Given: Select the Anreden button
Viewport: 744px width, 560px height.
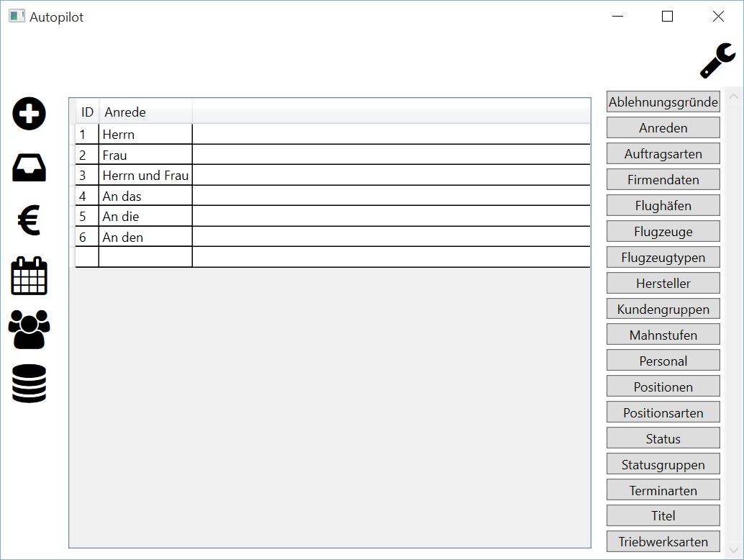Looking at the screenshot, I should point(663,127).
